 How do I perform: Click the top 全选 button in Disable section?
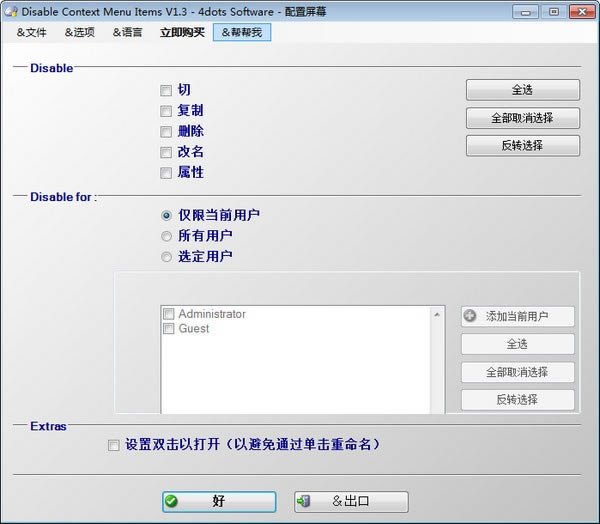(523, 90)
